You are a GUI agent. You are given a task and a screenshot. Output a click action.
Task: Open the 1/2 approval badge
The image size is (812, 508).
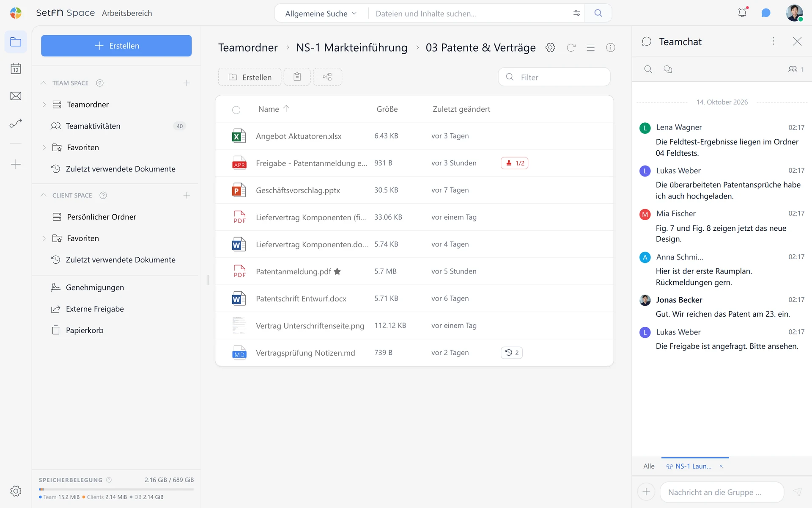pyautogui.click(x=514, y=163)
